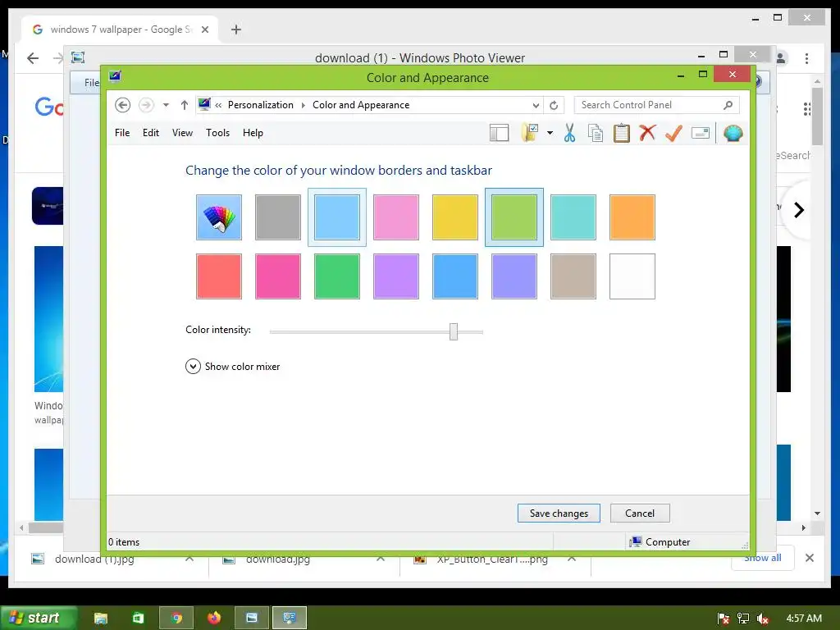Click the Cut scissors icon
Image resolution: width=840 pixels, height=630 pixels.
(x=569, y=133)
